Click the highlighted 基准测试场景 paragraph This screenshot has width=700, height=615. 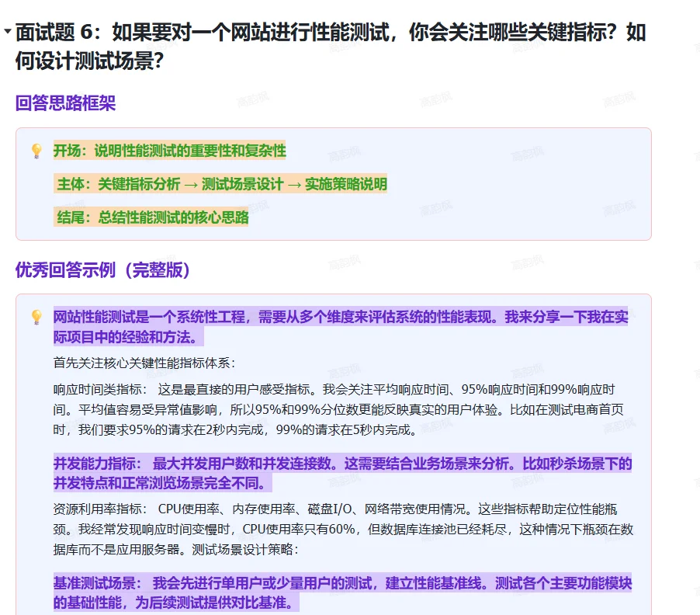pyautogui.click(x=341, y=590)
